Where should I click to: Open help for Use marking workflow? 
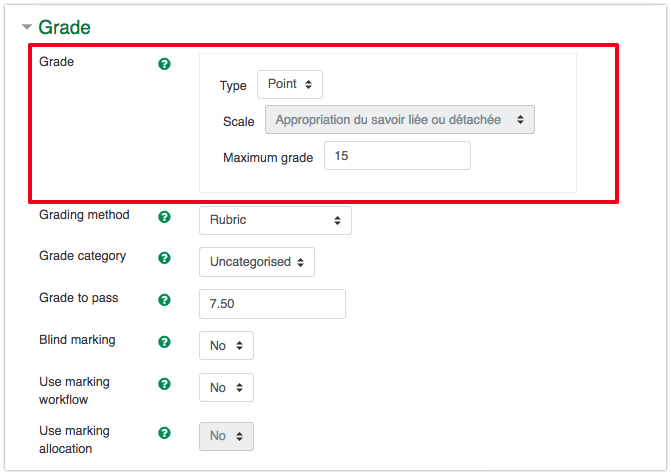[164, 384]
